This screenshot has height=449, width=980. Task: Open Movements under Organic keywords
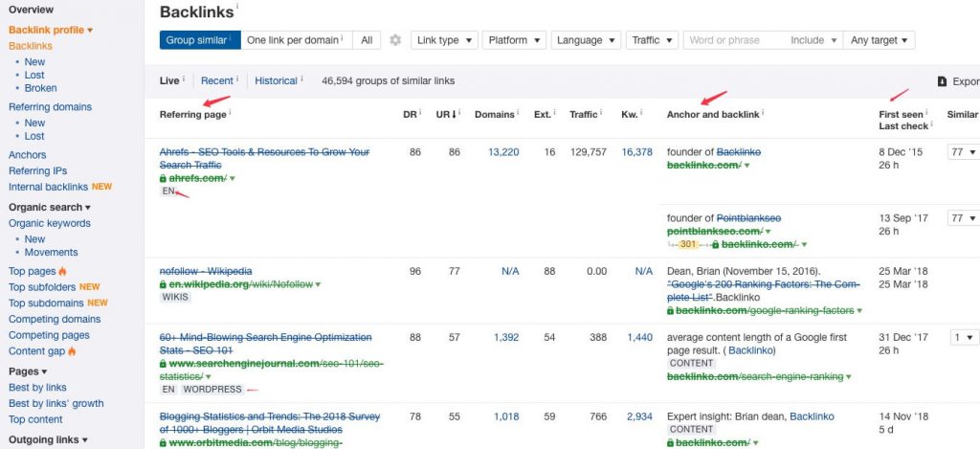pos(52,252)
